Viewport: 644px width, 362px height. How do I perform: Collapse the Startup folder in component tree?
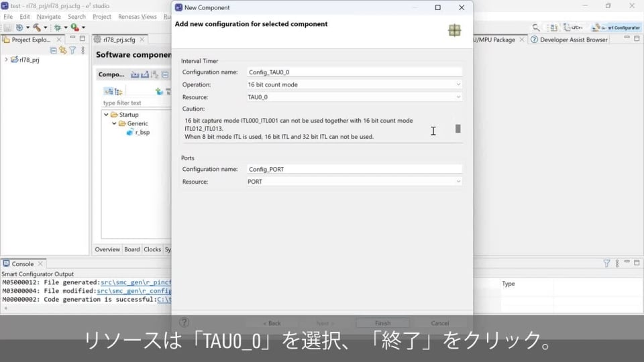106,115
